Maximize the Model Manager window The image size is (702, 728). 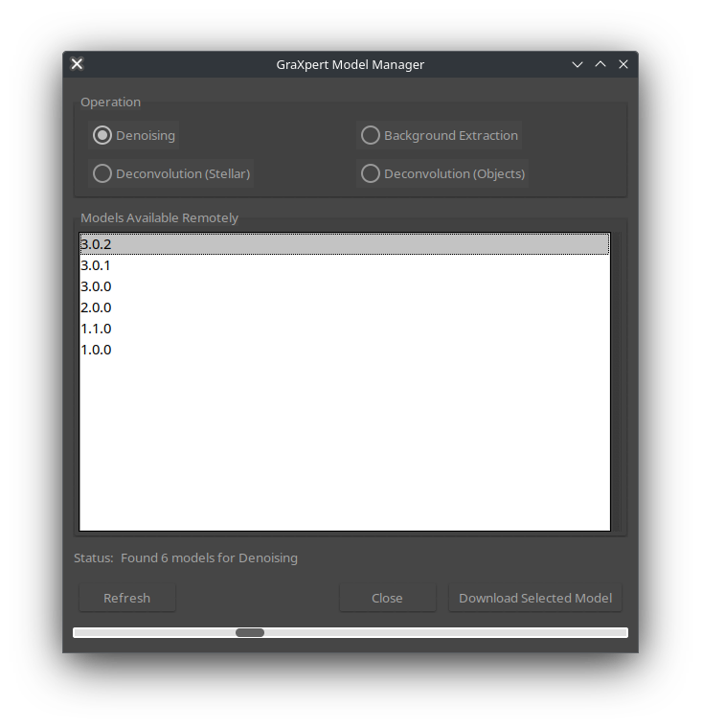[600, 64]
